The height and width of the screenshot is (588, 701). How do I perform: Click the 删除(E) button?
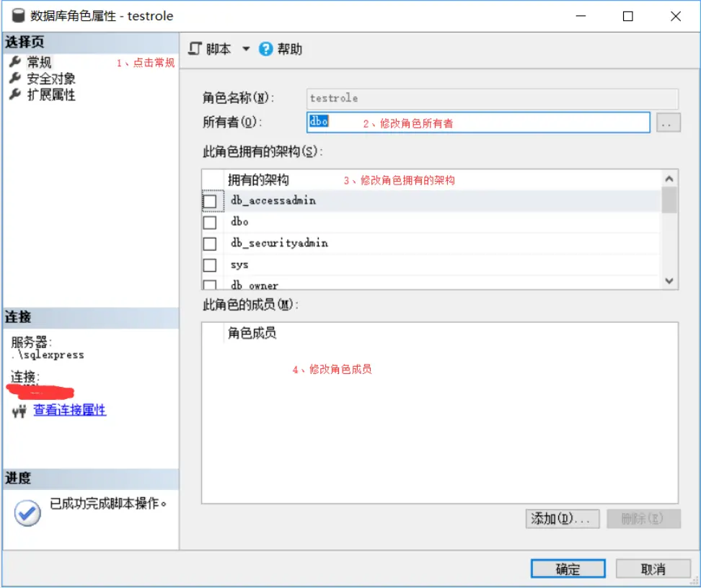(x=643, y=519)
